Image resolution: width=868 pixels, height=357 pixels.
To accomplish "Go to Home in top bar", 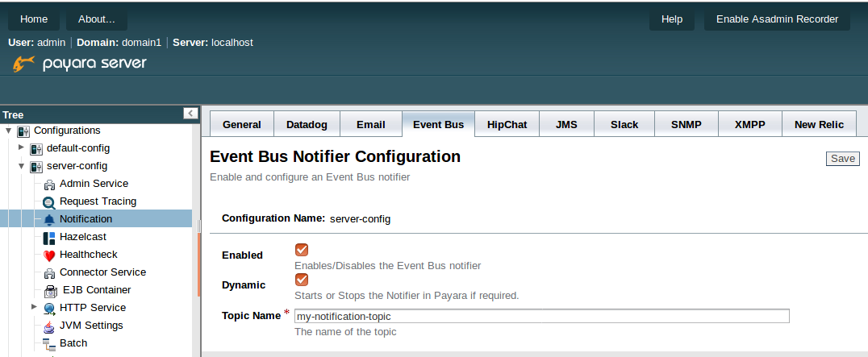I will point(34,19).
